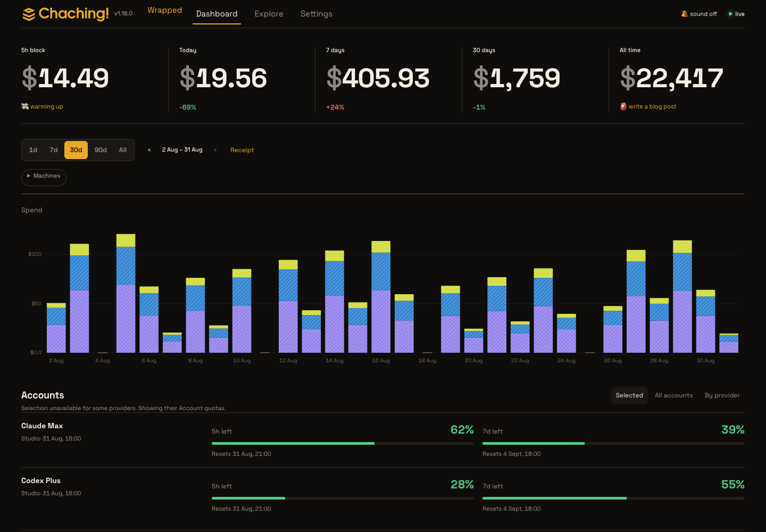Click the 29 Aug spend bar
The height and width of the screenshot is (532, 766).
682,296
